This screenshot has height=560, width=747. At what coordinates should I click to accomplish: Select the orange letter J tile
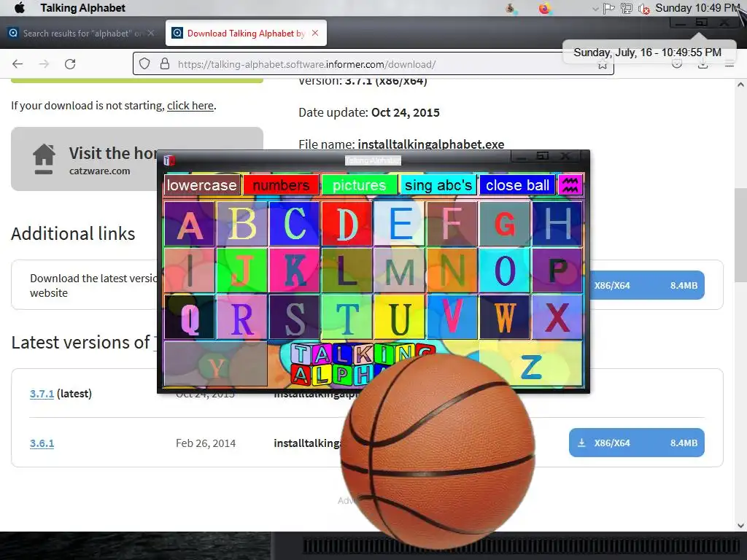(242, 270)
